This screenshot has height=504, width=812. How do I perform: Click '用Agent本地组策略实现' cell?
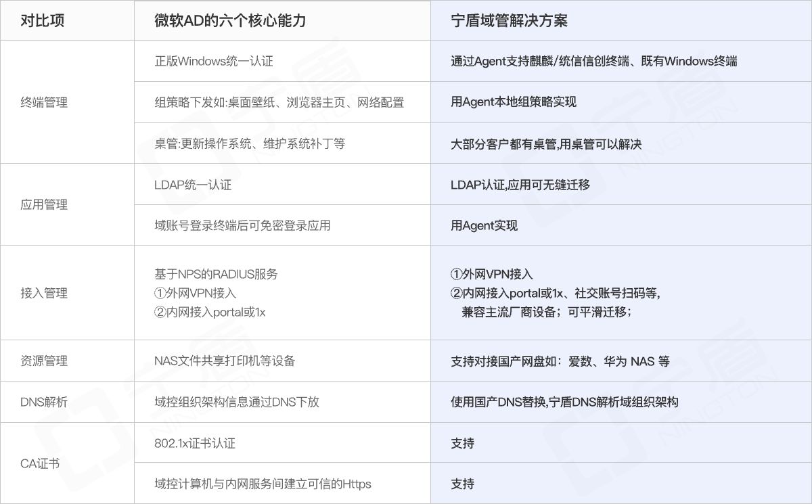coord(621,102)
